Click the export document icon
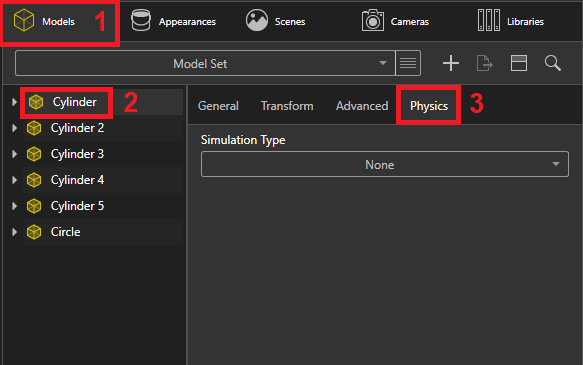The image size is (583, 365). click(x=484, y=63)
